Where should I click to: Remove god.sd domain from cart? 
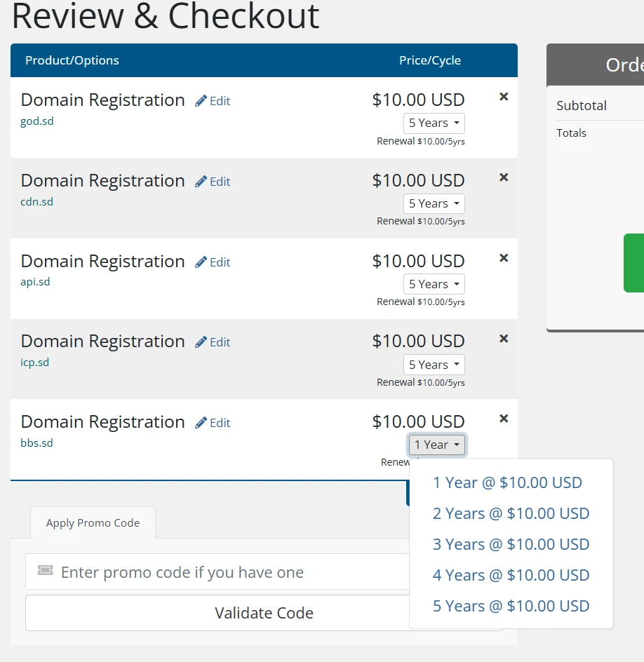pyautogui.click(x=503, y=97)
